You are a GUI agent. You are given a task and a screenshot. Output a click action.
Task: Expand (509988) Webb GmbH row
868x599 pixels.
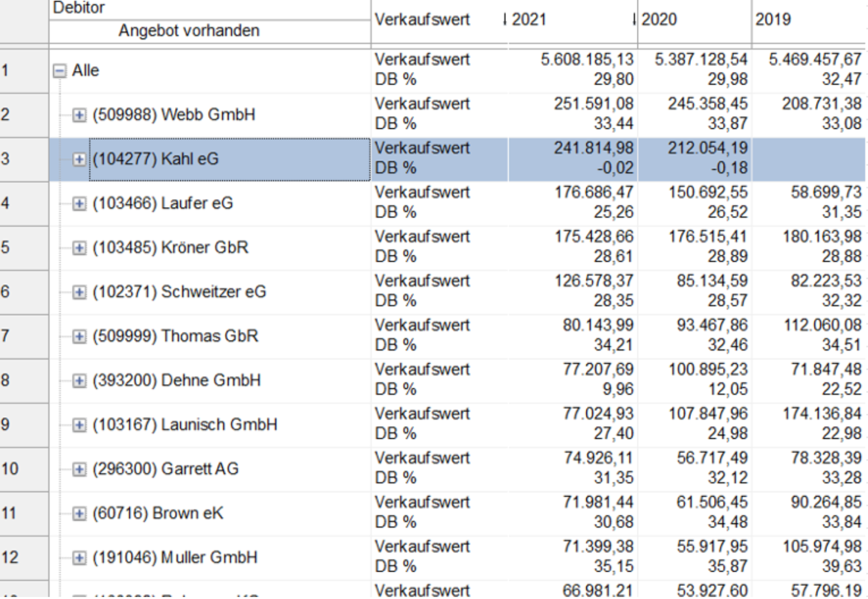click(79, 115)
